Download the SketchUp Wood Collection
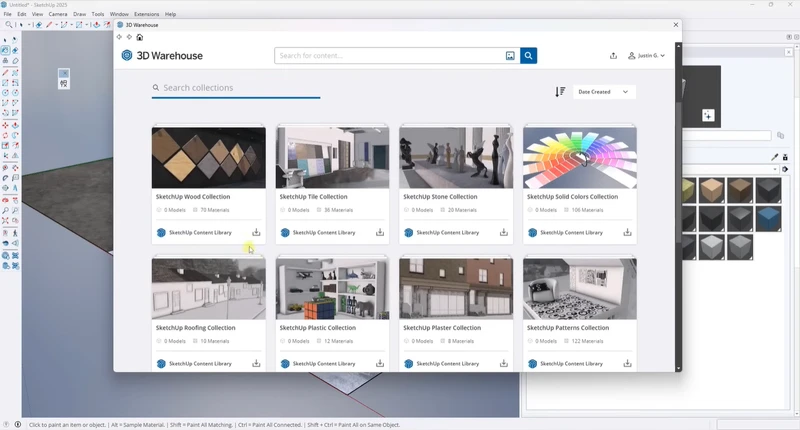800x430 pixels. 256,232
